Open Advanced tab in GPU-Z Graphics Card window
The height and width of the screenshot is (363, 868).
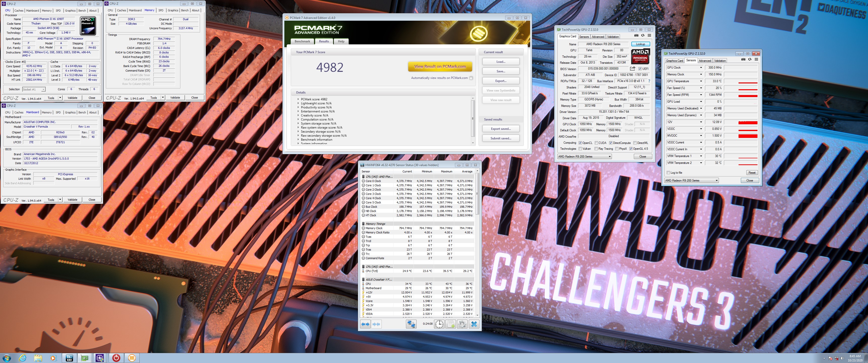coord(598,37)
